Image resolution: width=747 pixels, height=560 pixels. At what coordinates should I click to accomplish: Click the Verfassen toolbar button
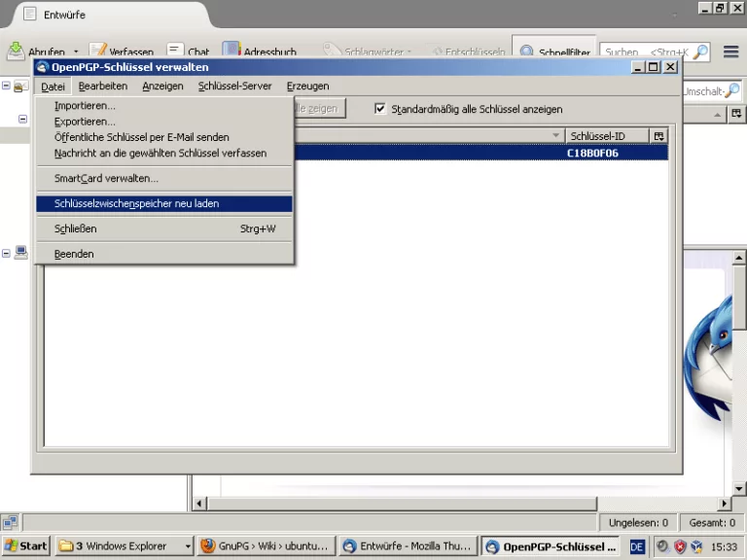click(122, 51)
